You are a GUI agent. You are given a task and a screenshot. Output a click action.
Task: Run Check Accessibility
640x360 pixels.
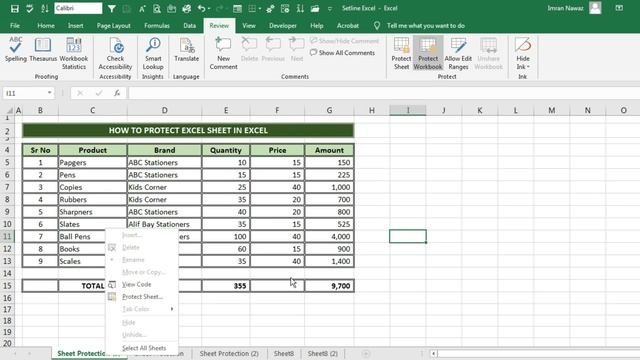(x=116, y=53)
